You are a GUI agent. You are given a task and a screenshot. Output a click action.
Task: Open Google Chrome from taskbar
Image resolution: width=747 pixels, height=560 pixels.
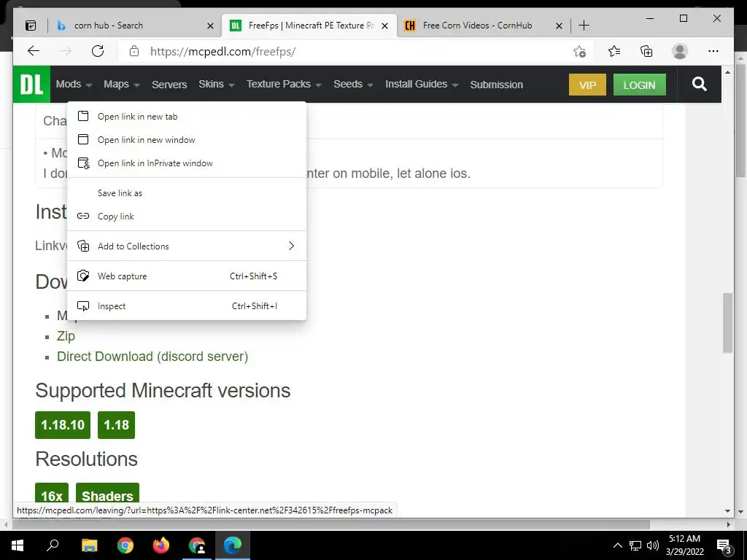click(x=125, y=545)
